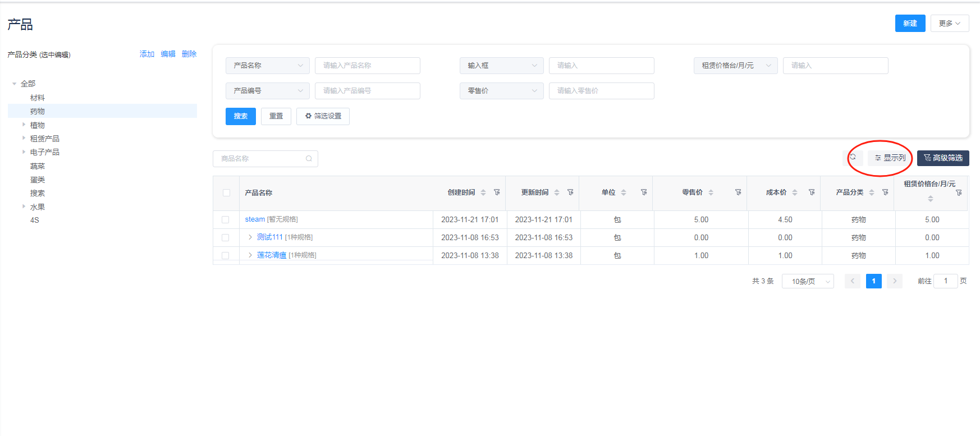This screenshot has height=436, width=980.
Task: Open 高级筛选 advanced filter
Action: [943, 158]
